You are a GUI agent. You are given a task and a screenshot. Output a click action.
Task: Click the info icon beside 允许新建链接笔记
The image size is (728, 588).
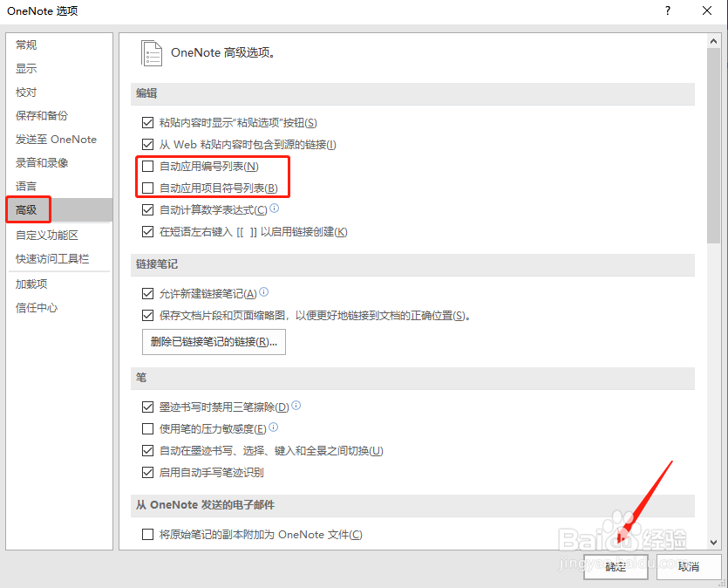click(263, 291)
